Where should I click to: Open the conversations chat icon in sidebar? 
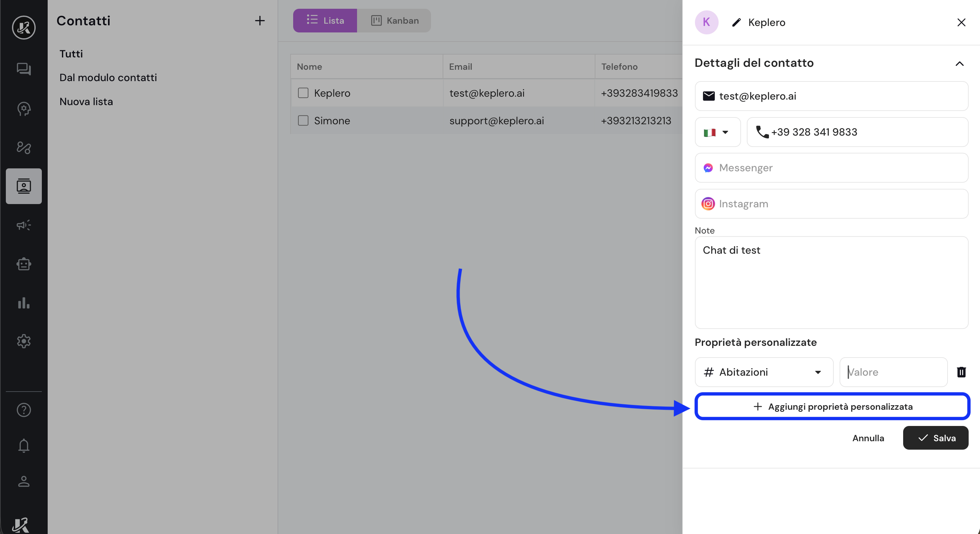24,69
